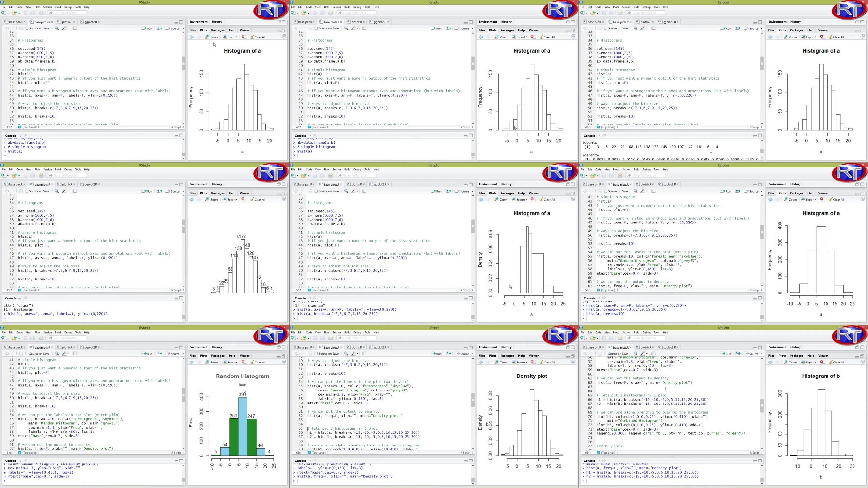Open Session menu in Random Histogram window
The width and height of the screenshot is (868, 488).
click(x=47, y=332)
